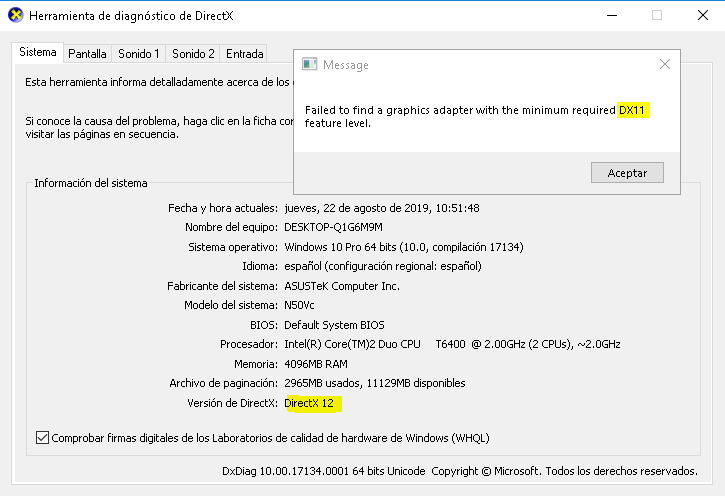The width and height of the screenshot is (725, 496).
Task: Open the Sonido 1 tab
Action: [138, 54]
